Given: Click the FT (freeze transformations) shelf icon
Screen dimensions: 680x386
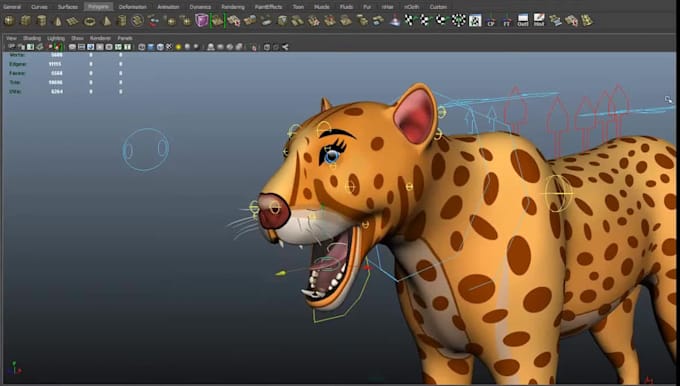Looking at the screenshot, I should coord(507,21).
